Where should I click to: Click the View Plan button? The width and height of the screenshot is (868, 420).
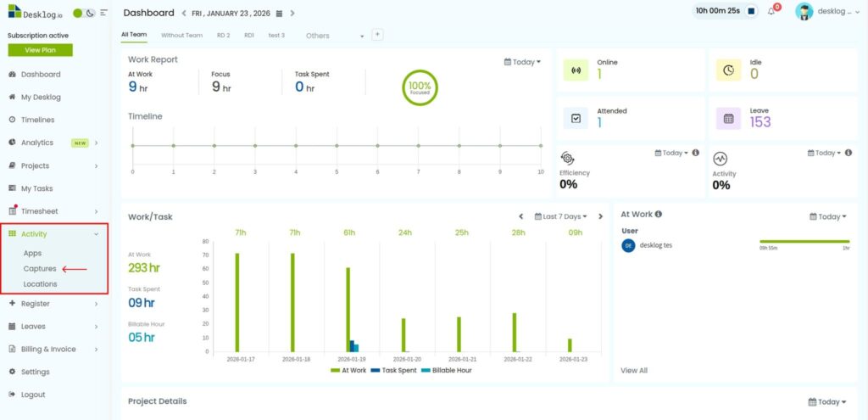(x=40, y=50)
